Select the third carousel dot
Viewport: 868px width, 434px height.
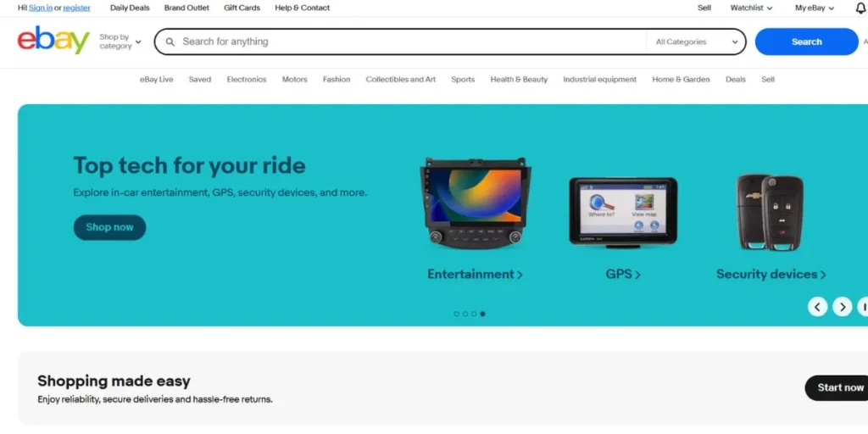474,314
